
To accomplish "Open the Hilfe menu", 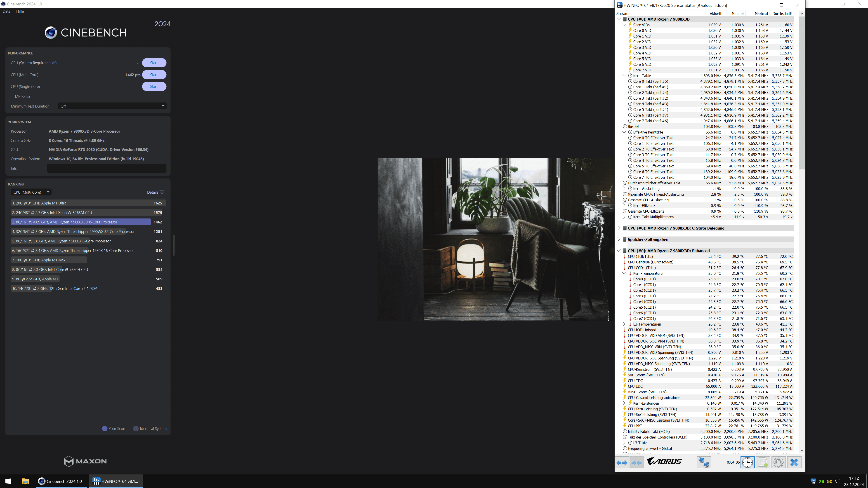I will pyautogui.click(x=20, y=11).
